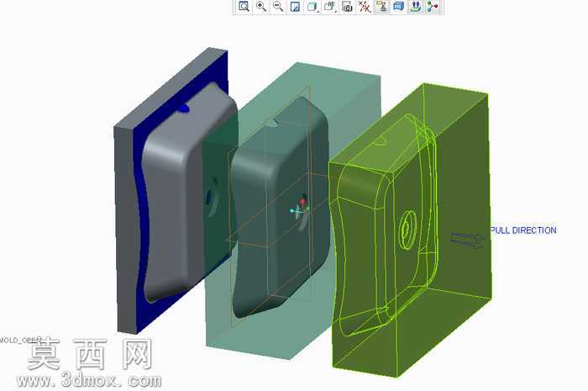The height and width of the screenshot is (391, 588).
Task: Click the mold opening arrows icon
Action: click(x=416, y=7)
